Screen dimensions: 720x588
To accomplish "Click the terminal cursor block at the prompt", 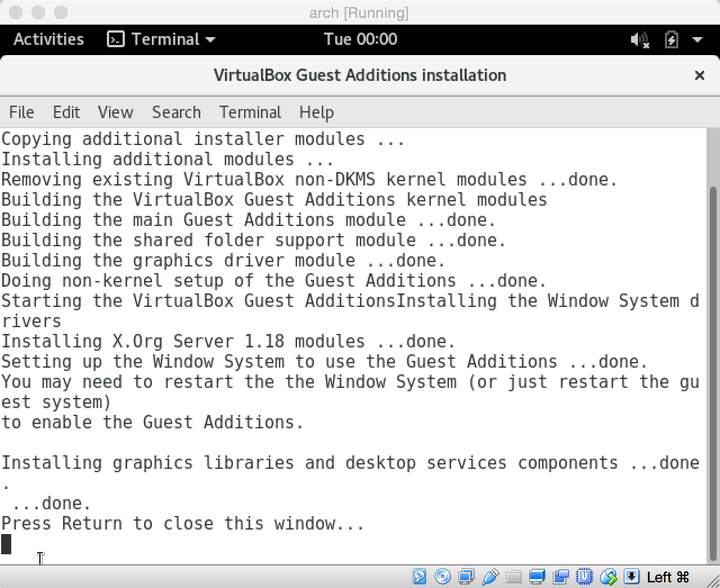I will pyautogui.click(x=6, y=544).
